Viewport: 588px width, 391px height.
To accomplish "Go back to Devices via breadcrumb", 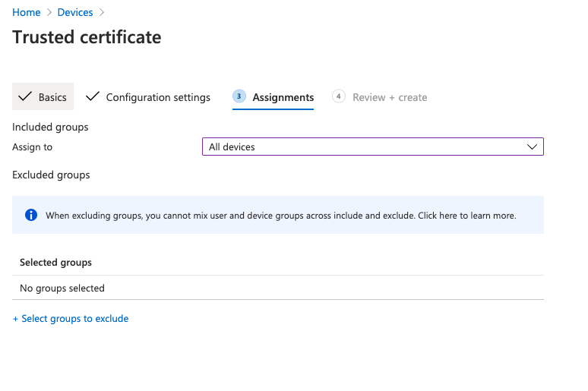I will pyautogui.click(x=75, y=13).
